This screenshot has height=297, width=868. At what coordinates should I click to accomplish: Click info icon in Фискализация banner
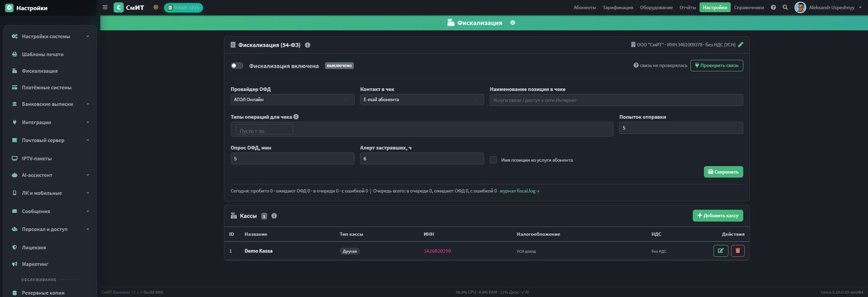[513, 22]
